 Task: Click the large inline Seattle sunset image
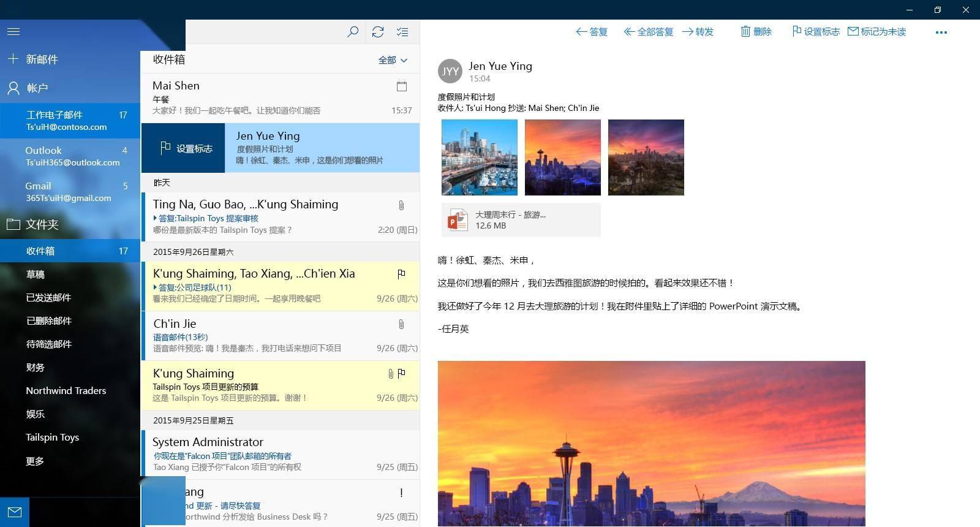tap(652, 444)
